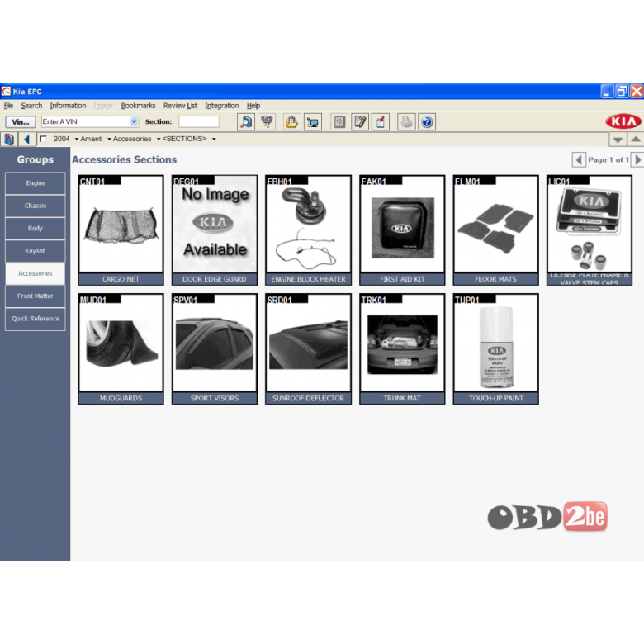Open the LICENSE PLATE FRAME section thumbnail
This screenshot has height=644, width=644.
[x=590, y=230]
